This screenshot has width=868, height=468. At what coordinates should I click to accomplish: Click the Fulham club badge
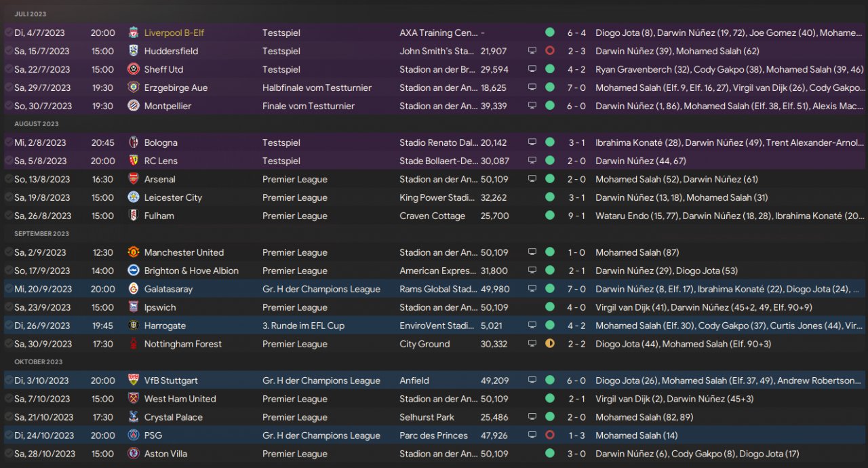point(134,216)
